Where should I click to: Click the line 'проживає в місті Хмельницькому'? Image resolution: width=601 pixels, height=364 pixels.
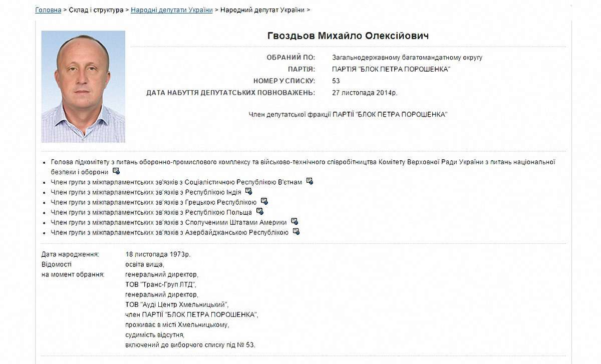(177, 324)
